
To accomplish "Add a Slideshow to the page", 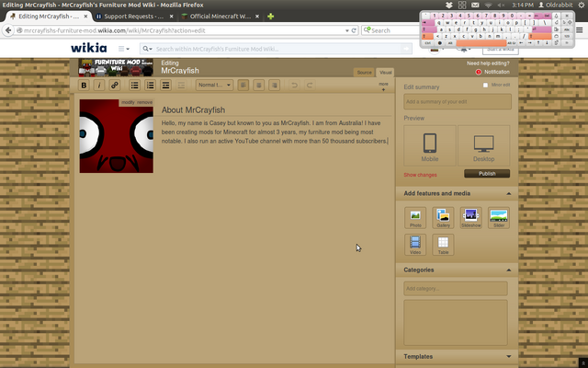I will pyautogui.click(x=471, y=217).
